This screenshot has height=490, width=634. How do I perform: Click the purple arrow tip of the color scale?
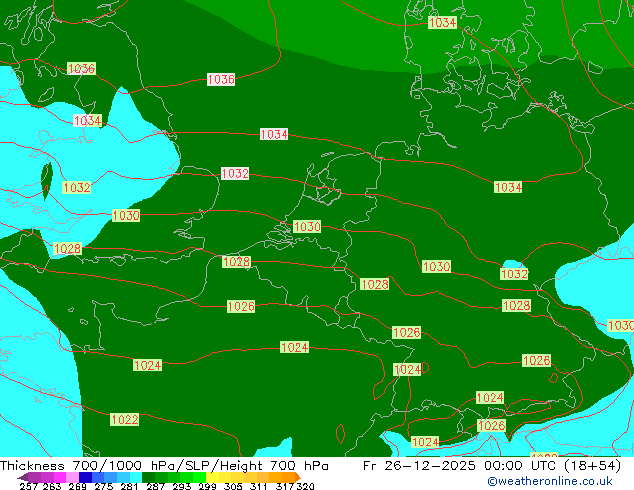(x=23, y=477)
